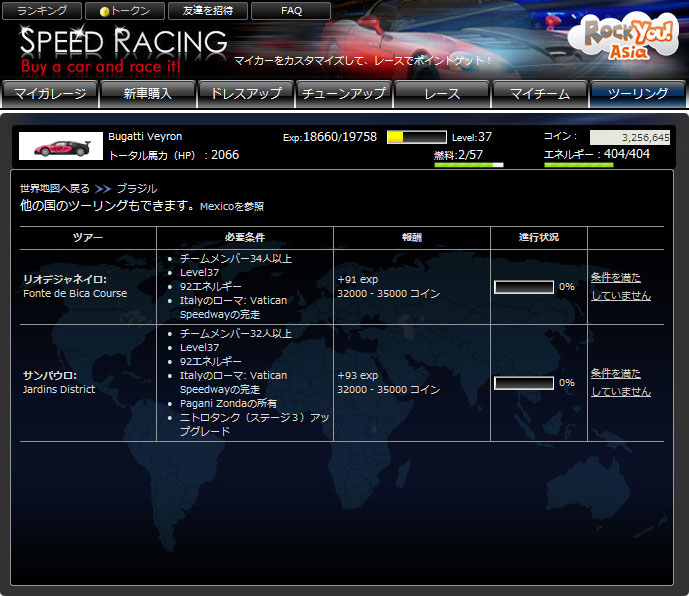Click the total horsepower value 2066
The image size is (689, 596).
point(225,155)
